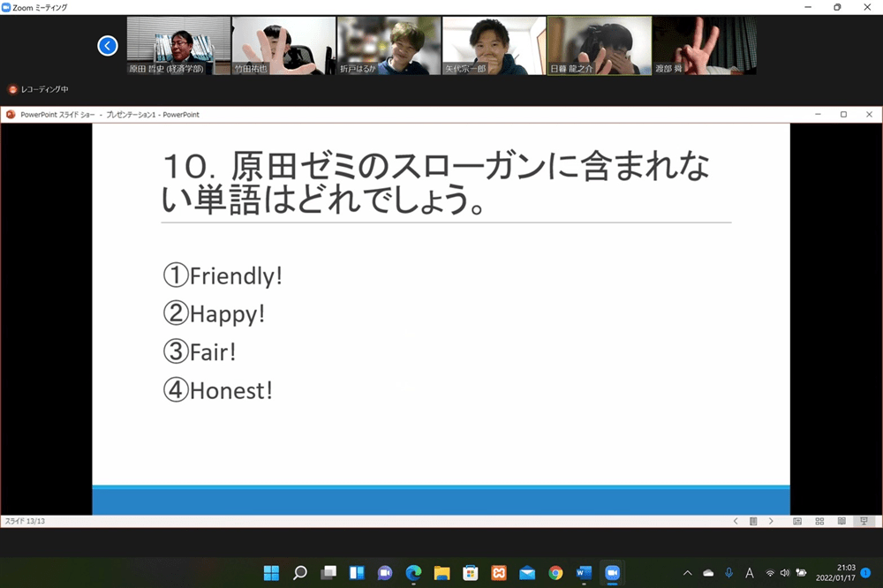Open Windows Task View
Viewport: 883px width, 588px height.
tap(328, 573)
